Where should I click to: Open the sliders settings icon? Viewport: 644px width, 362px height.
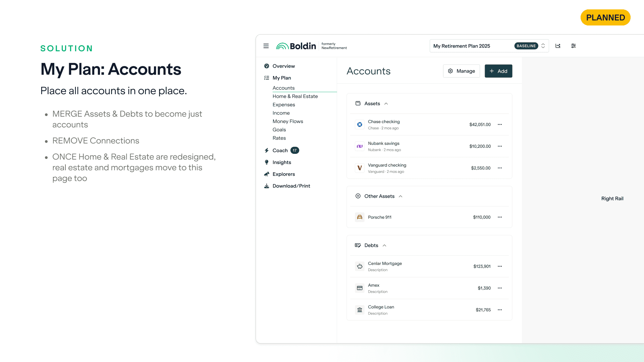click(574, 46)
